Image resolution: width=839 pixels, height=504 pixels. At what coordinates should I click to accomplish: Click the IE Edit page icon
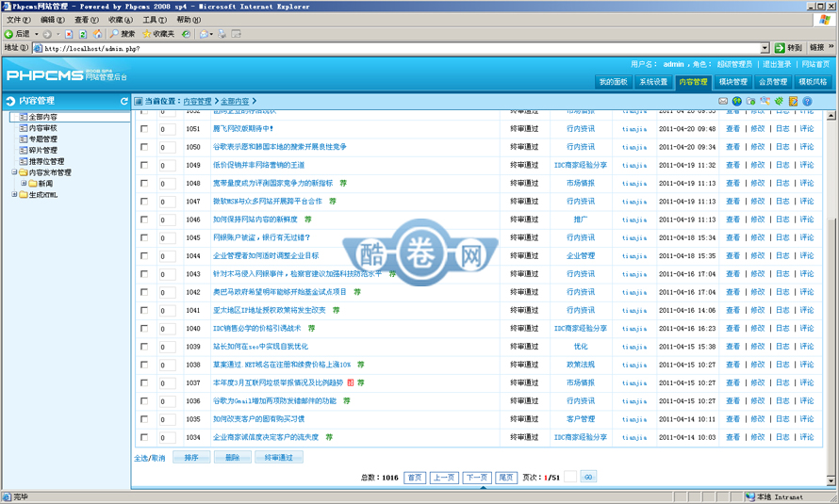pos(236,34)
